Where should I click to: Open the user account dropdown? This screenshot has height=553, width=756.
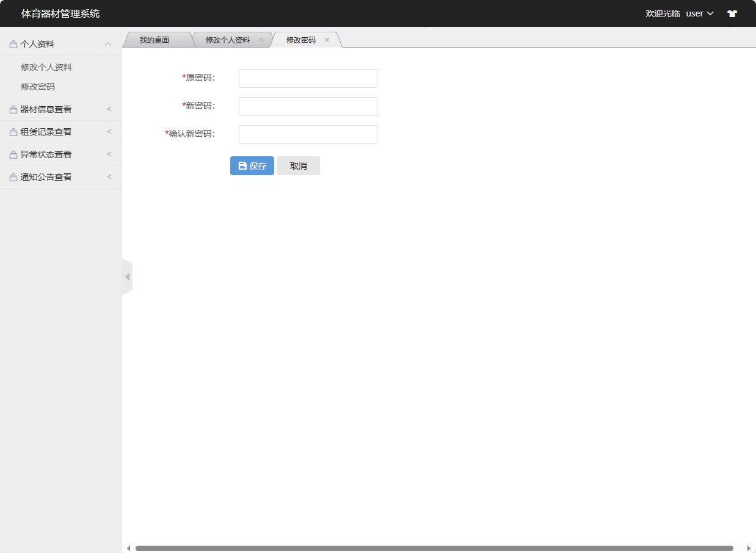(x=699, y=13)
